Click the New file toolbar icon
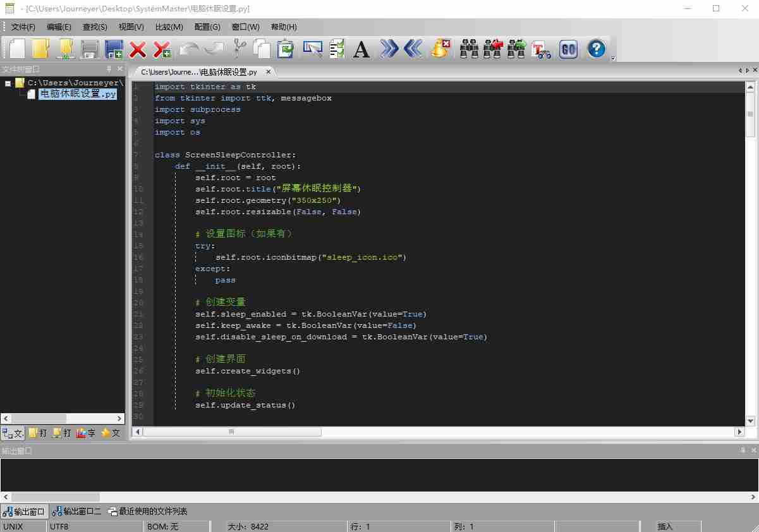 (x=17, y=49)
